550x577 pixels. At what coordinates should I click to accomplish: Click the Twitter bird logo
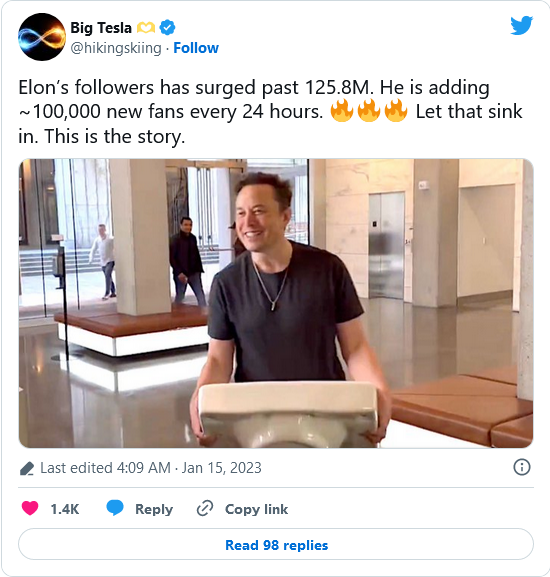pyautogui.click(x=521, y=25)
